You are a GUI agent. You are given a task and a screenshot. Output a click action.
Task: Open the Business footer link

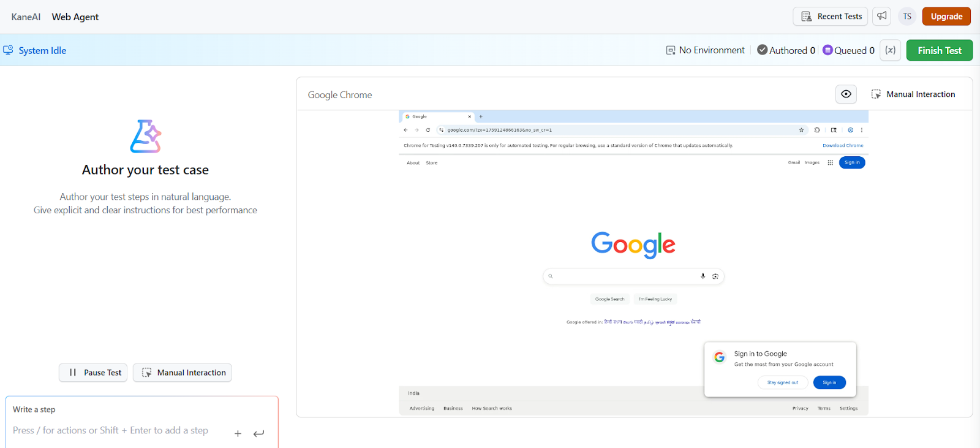(x=453, y=408)
